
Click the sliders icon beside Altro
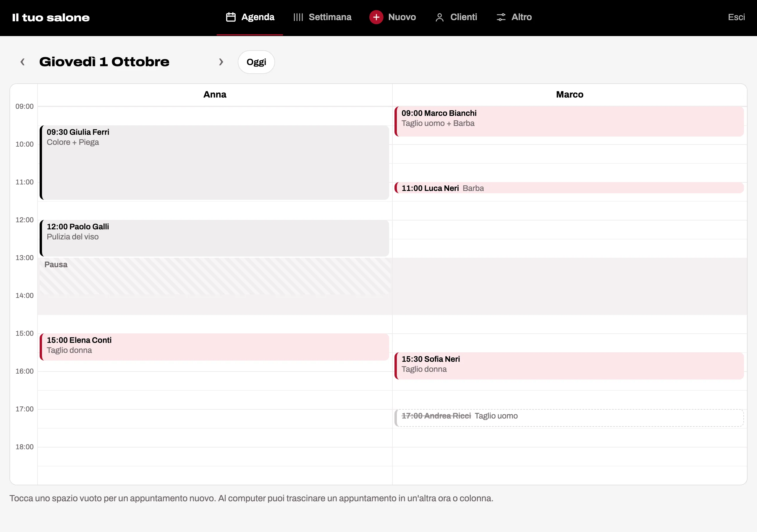pos(501,17)
